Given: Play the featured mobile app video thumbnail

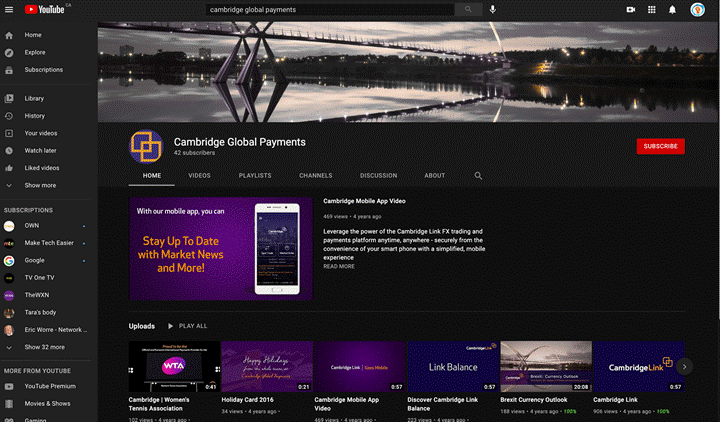Looking at the screenshot, I should click(x=221, y=249).
